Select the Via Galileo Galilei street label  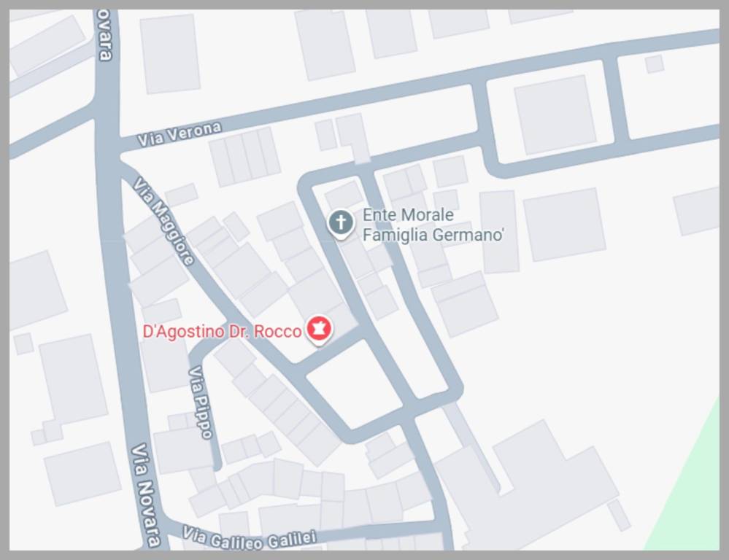[x=249, y=538]
